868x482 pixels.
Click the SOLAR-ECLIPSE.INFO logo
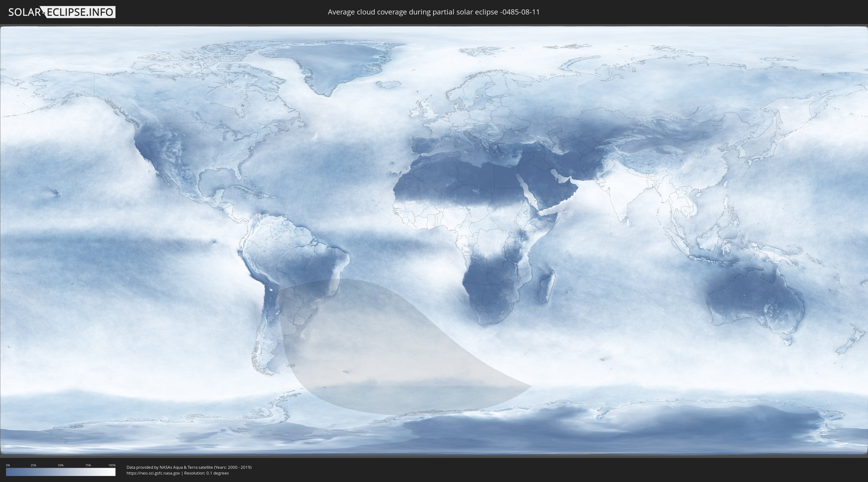coord(62,12)
